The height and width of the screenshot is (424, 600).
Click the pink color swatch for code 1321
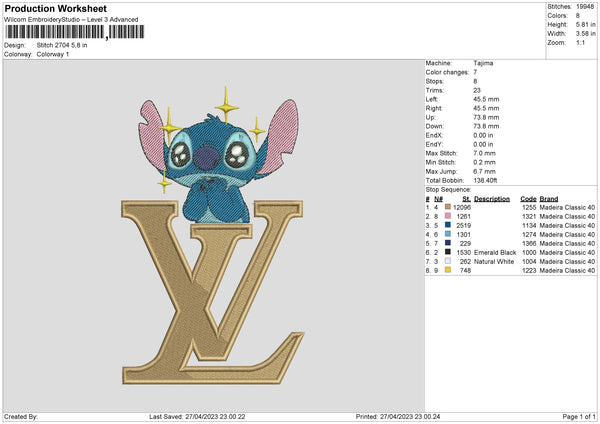tap(448, 216)
